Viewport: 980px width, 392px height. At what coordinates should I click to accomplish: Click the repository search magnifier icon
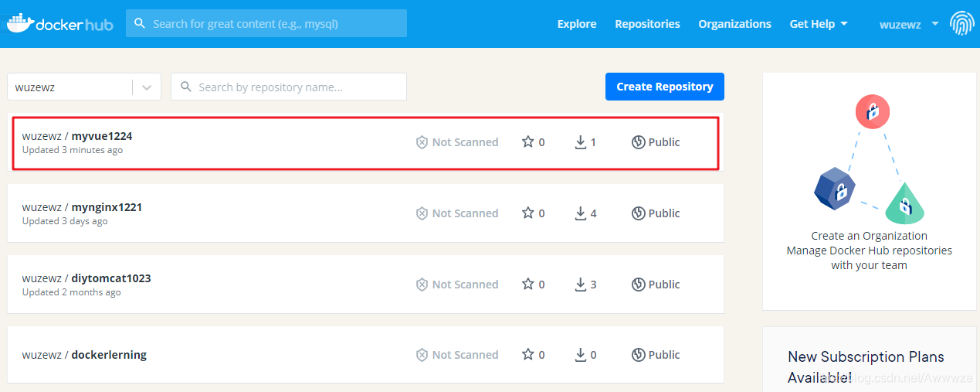[185, 87]
